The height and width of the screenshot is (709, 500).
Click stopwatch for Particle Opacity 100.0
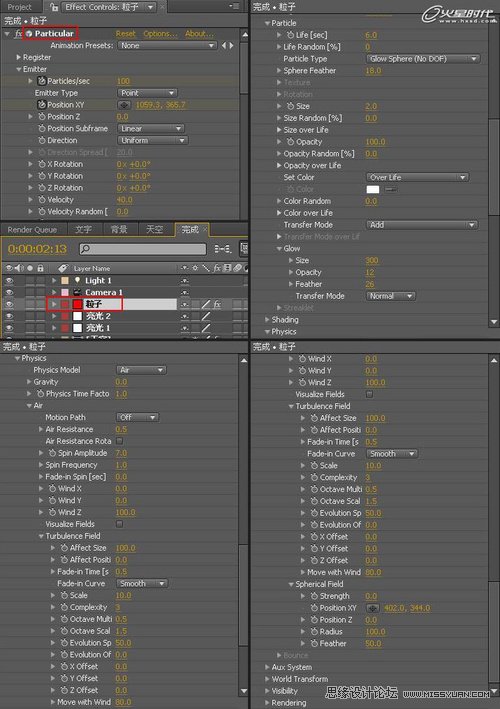click(x=290, y=142)
